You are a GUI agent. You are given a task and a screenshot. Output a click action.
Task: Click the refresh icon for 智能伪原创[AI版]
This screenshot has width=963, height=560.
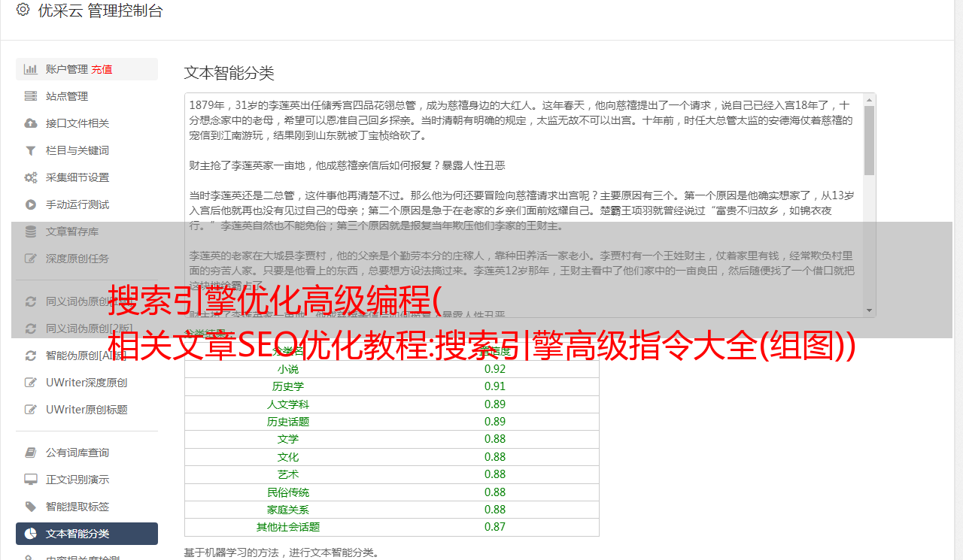[x=31, y=356]
